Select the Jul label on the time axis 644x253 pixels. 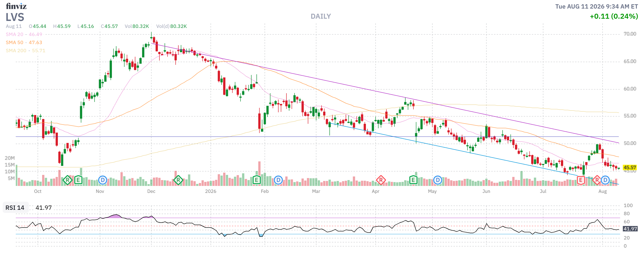click(543, 191)
